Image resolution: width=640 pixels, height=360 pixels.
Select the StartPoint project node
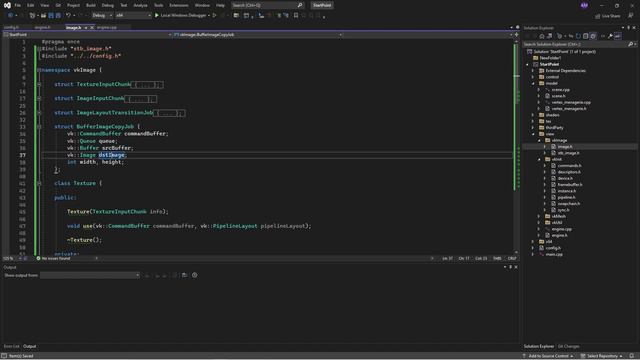tap(549, 64)
